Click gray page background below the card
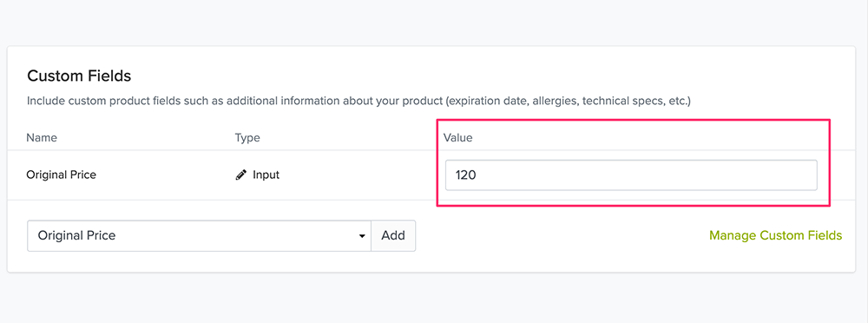Image resolution: width=868 pixels, height=323 pixels. [x=434, y=300]
